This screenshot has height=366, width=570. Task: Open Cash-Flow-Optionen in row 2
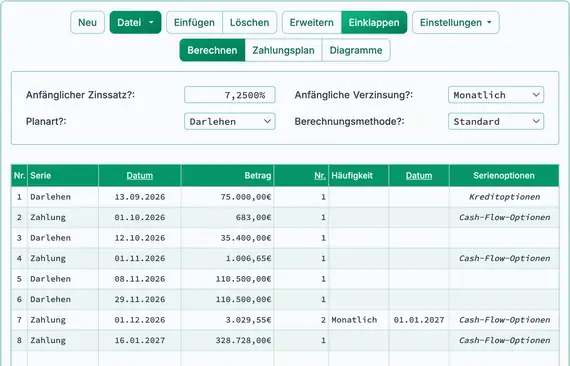504,217
